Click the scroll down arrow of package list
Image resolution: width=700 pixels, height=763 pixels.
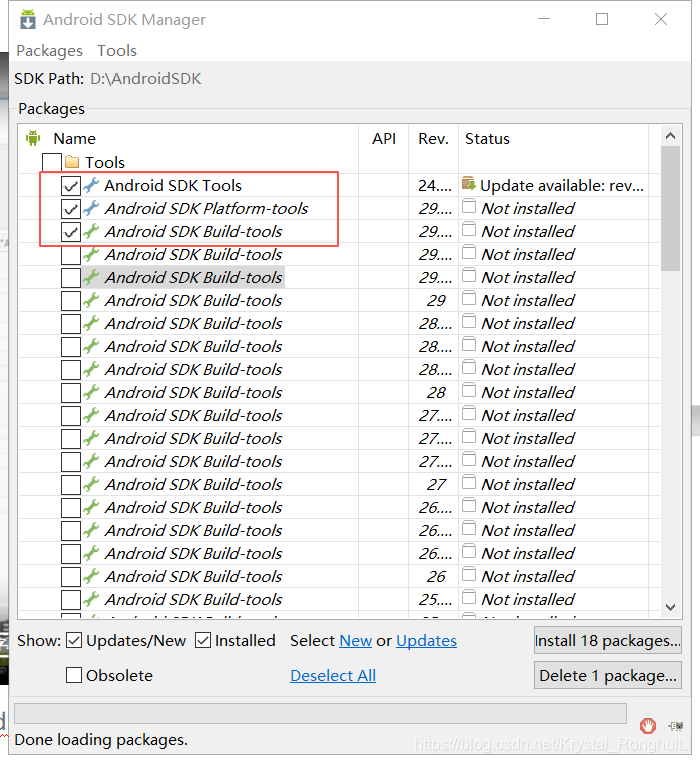point(670,607)
